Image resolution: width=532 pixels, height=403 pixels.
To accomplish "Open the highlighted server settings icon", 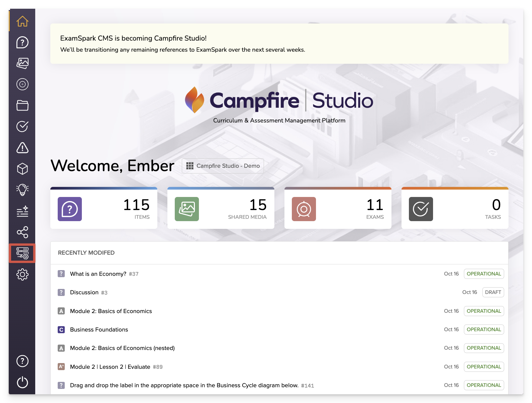I will (x=22, y=253).
